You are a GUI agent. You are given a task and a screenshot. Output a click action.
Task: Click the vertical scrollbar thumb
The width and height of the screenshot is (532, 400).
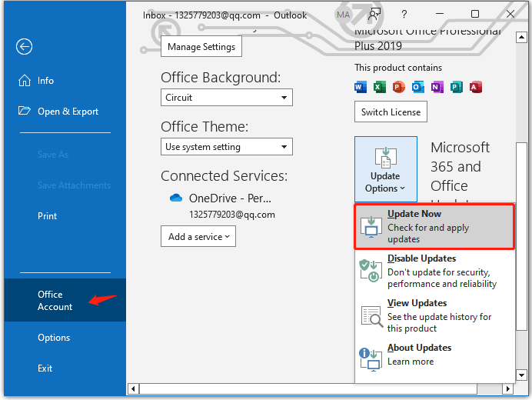tap(521, 236)
